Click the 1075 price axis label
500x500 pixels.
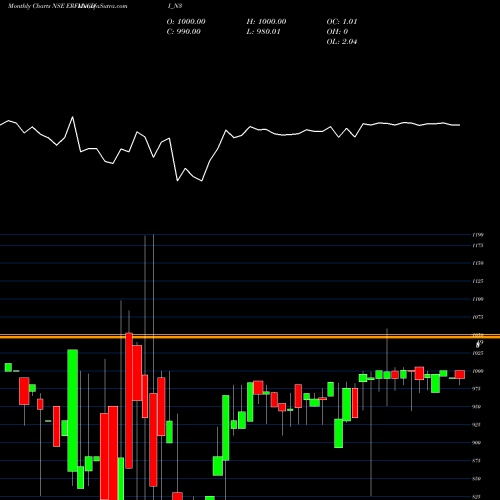click(x=478, y=317)
